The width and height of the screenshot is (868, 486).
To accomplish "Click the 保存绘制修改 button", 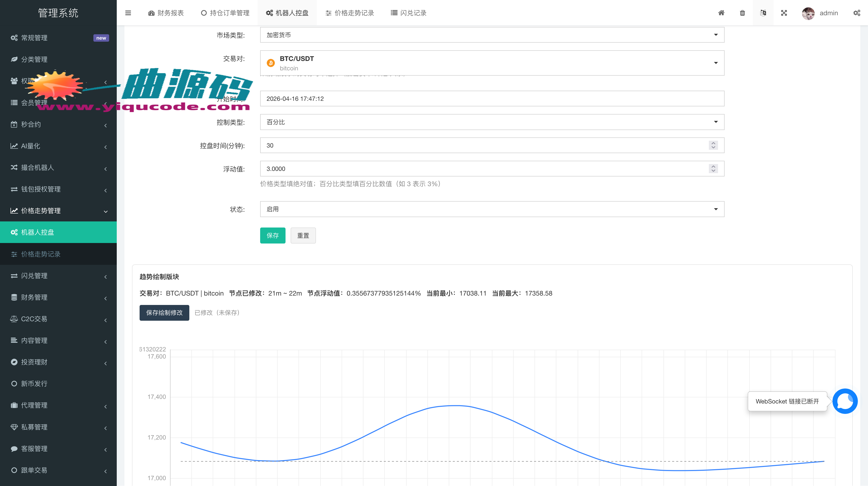I will pyautogui.click(x=164, y=313).
